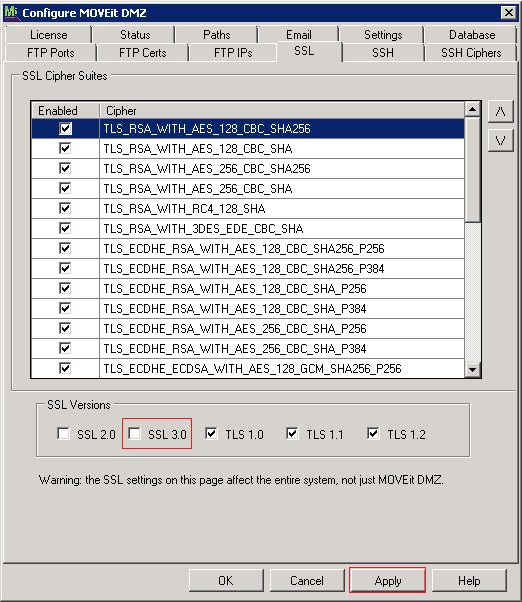Toggle the ECDHE_RSA AES_128_CBC_SHA_P384 checkbox

(x=65, y=308)
